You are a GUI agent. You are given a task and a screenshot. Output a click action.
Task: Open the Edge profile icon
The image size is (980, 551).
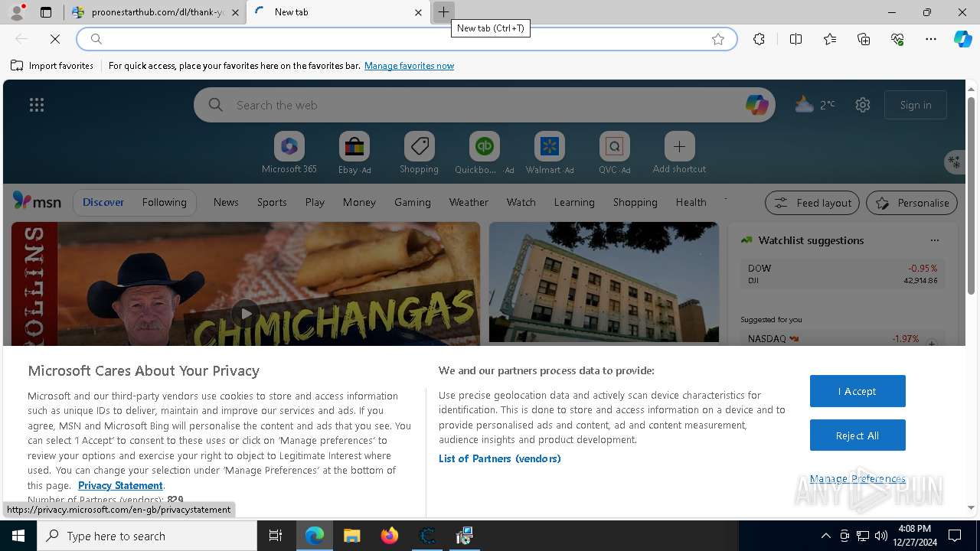click(x=16, y=12)
